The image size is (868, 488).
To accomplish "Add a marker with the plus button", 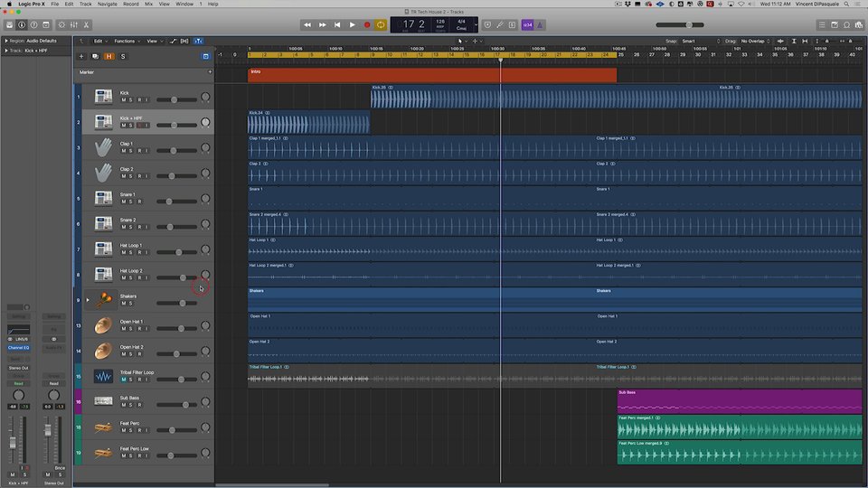I will click(x=210, y=72).
